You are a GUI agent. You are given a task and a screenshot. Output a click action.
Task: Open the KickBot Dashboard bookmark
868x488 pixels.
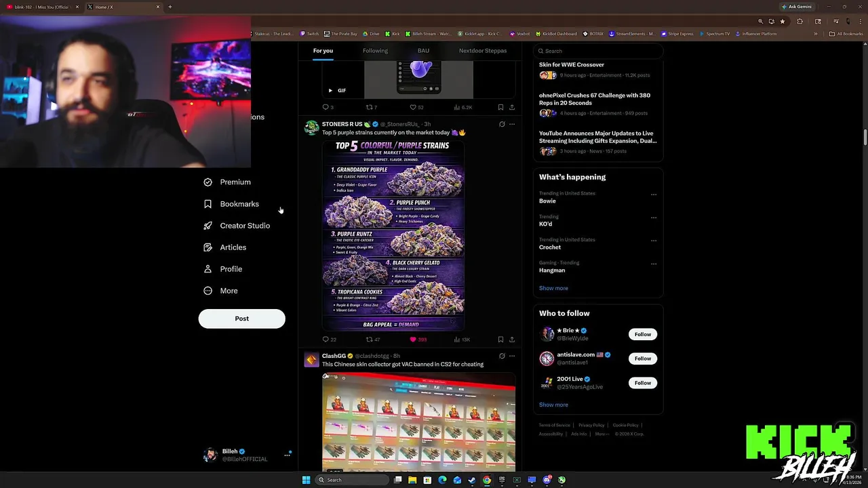[x=557, y=34]
